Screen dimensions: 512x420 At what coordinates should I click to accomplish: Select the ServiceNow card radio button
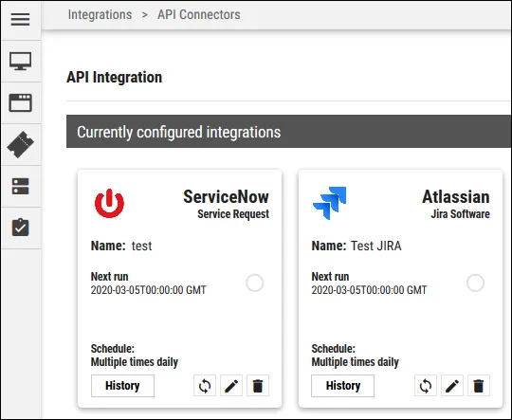point(255,283)
